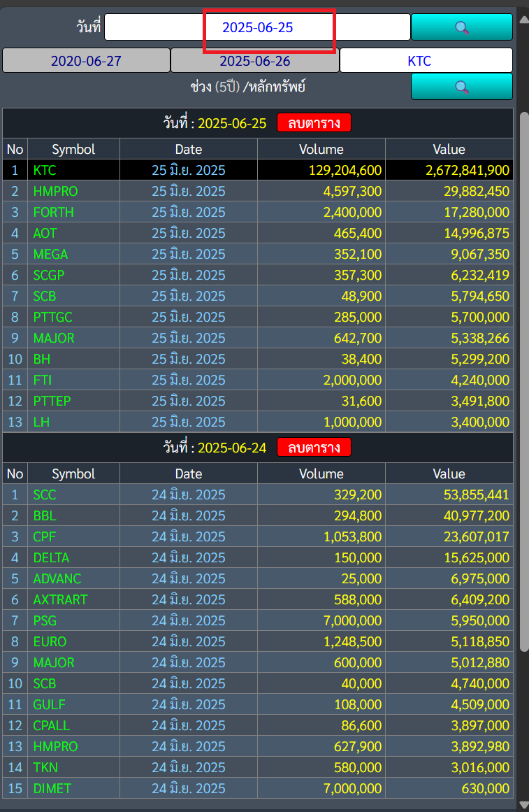
Task: Select DIMET symbol in the table
Action: pyautogui.click(x=52, y=788)
